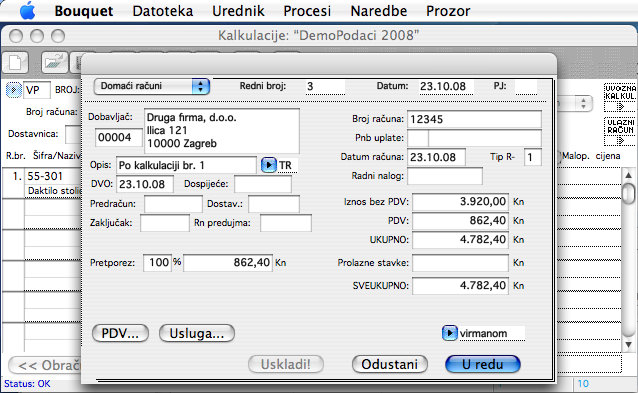
Task: Click the Prolazne stavke field
Action: coord(460,263)
